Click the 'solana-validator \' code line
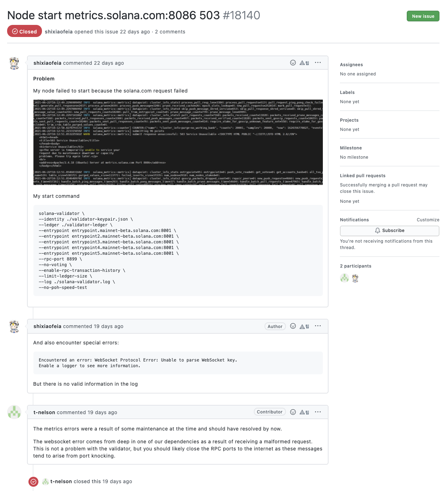448x491 pixels. tap(62, 213)
